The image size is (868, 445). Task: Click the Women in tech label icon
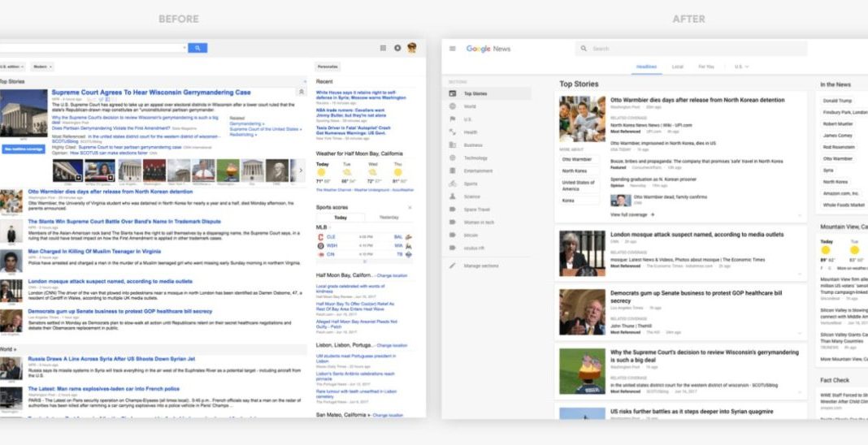point(452,222)
